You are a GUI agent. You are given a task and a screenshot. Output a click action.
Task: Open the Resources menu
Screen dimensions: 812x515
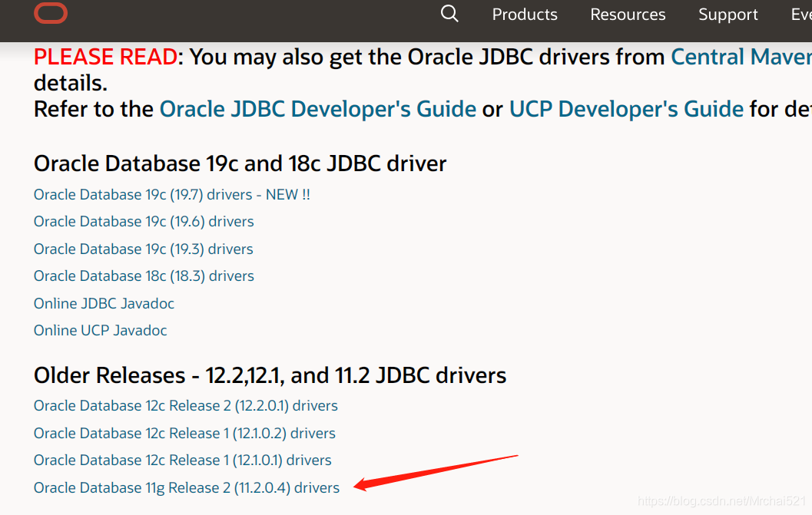(x=628, y=15)
